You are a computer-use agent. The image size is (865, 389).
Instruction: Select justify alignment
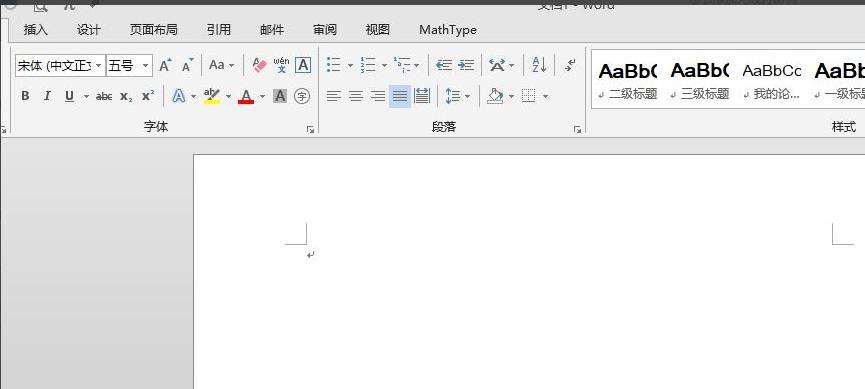click(x=400, y=97)
